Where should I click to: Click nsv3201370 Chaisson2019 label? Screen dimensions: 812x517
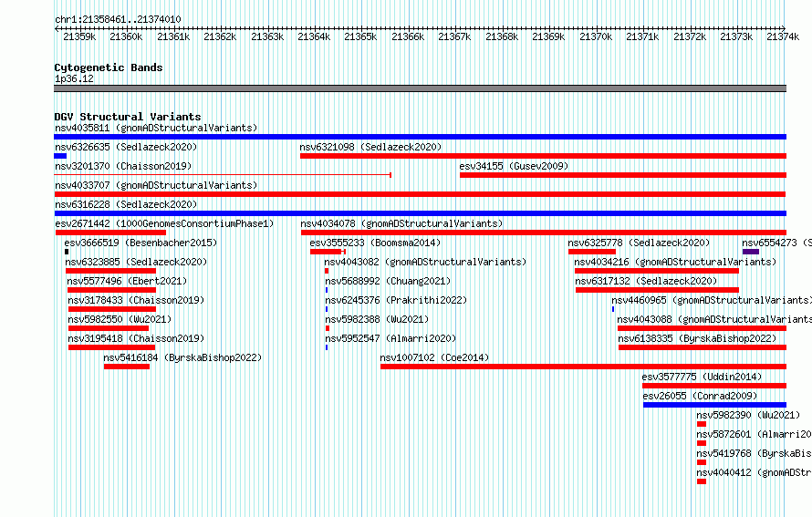click(x=123, y=166)
